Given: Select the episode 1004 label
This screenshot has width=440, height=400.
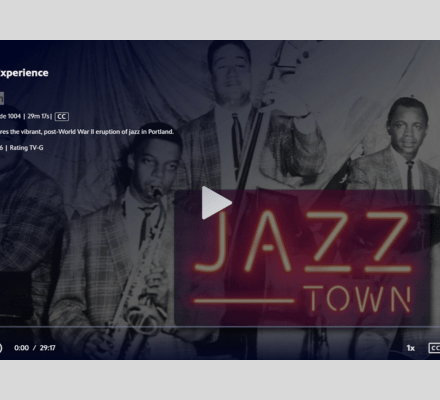Looking at the screenshot, I should [10, 116].
